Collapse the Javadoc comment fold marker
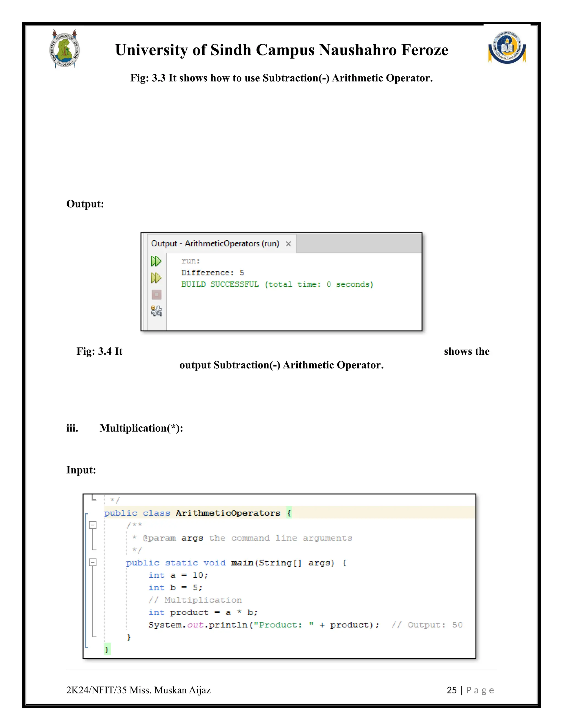 [x=93, y=525]
